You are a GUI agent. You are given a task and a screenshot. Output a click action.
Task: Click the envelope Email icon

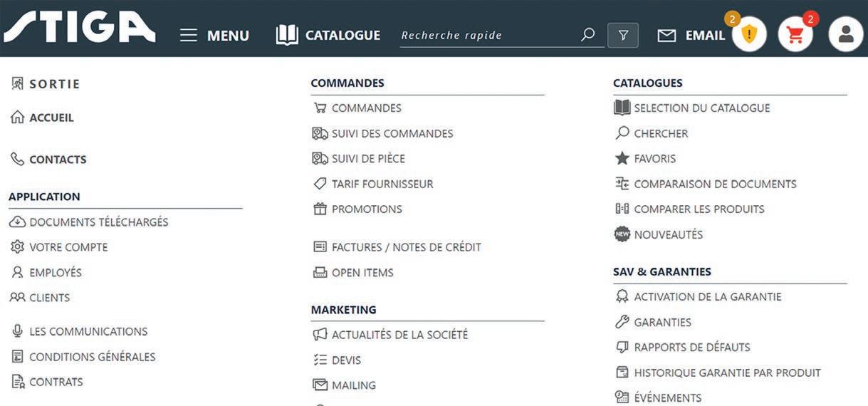(666, 36)
